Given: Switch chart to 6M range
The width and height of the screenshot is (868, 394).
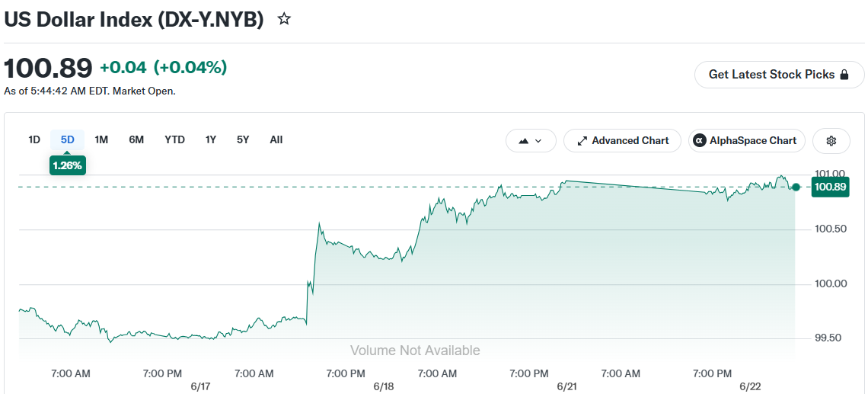Looking at the screenshot, I should pyautogui.click(x=136, y=139).
